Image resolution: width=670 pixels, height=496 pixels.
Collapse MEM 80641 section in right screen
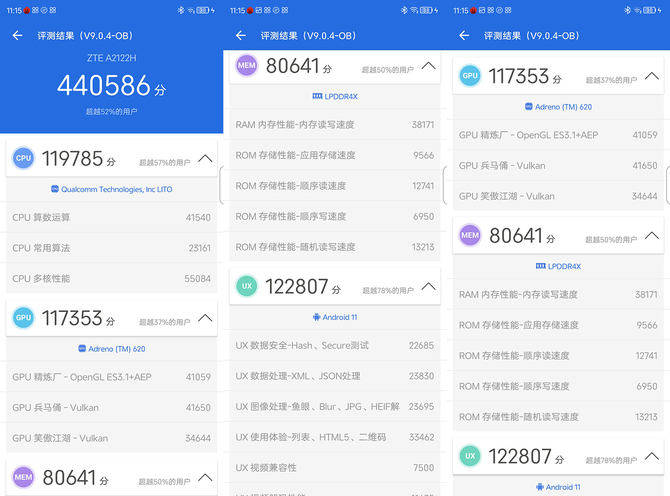coord(652,236)
